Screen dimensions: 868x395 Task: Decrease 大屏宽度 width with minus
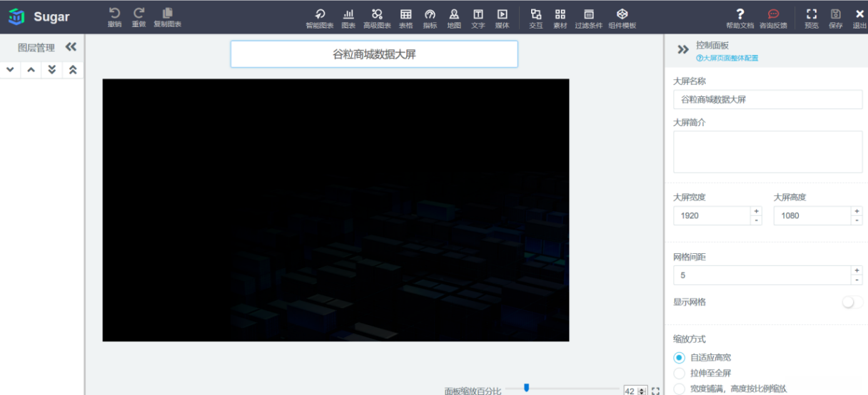click(756, 220)
